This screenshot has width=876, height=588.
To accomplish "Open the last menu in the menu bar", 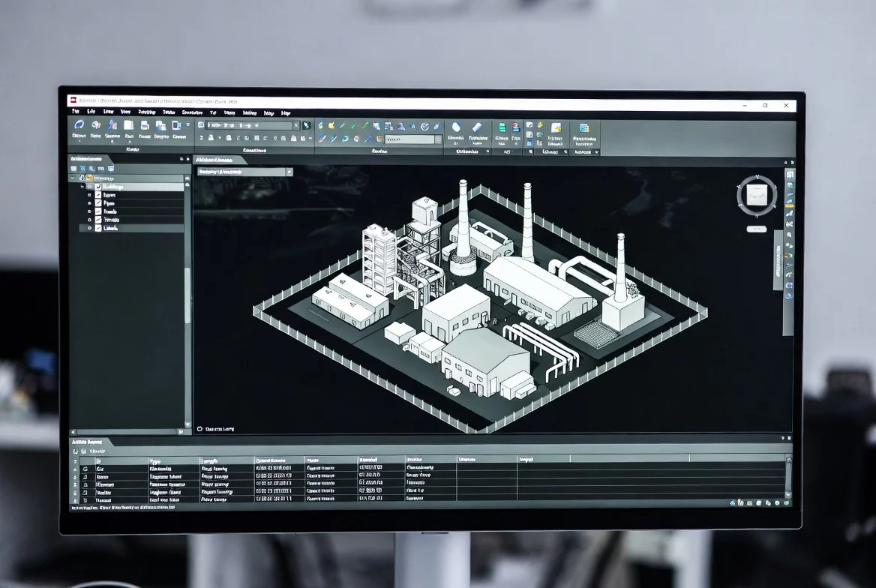I will 286,113.
